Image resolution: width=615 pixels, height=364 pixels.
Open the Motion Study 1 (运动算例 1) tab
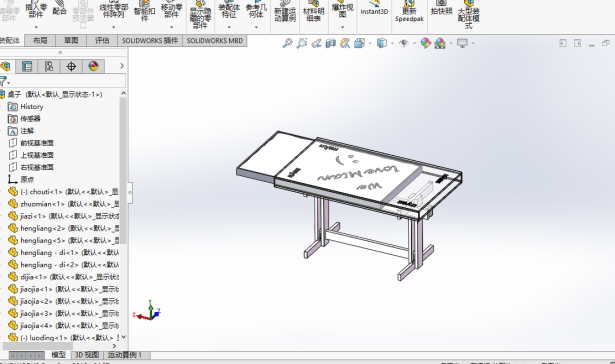125,355
